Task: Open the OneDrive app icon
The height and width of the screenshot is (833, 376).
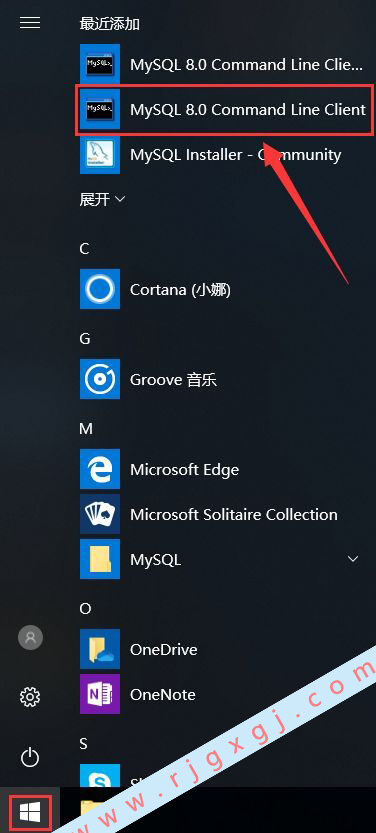Action: pyautogui.click(x=100, y=649)
